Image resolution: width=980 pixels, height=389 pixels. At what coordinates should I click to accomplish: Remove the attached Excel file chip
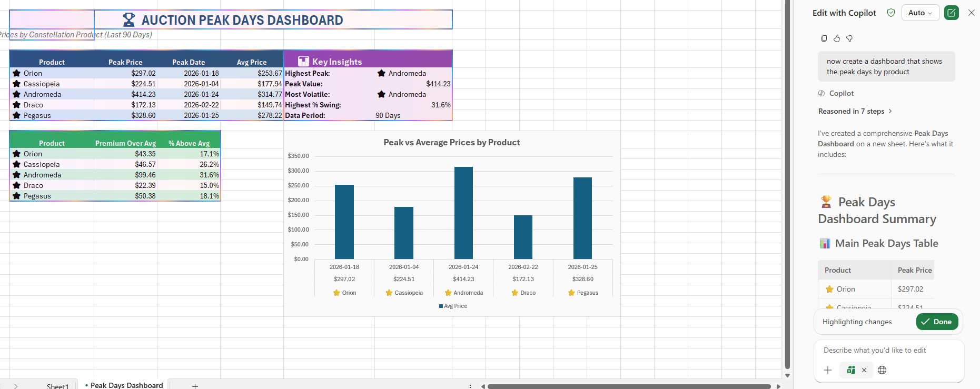[x=864, y=370]
